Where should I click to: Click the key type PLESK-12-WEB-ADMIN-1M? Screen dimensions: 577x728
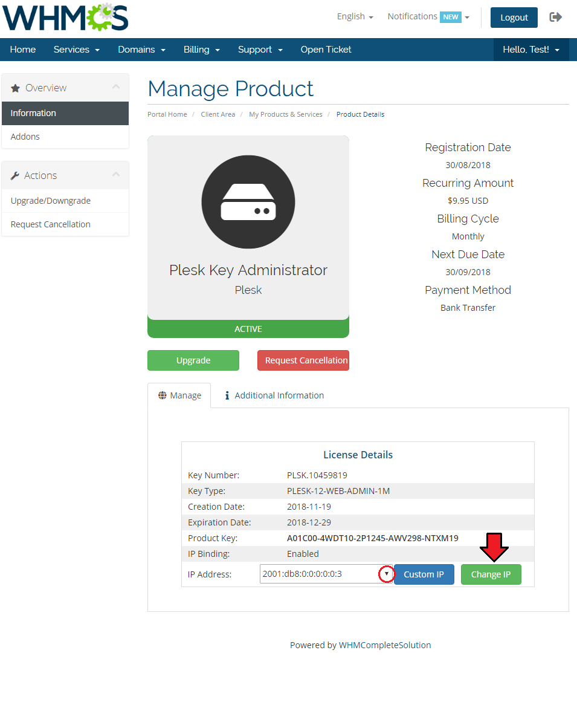click(338, 491)
